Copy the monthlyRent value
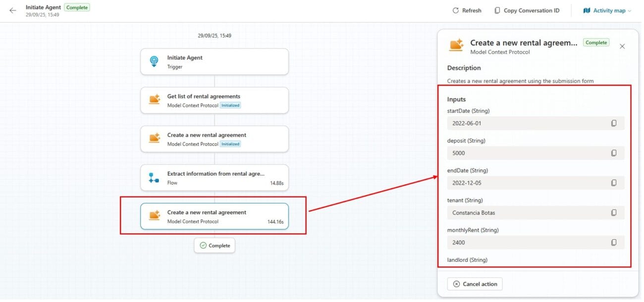Screen dimensions: 644x302 tap(613, 243)
